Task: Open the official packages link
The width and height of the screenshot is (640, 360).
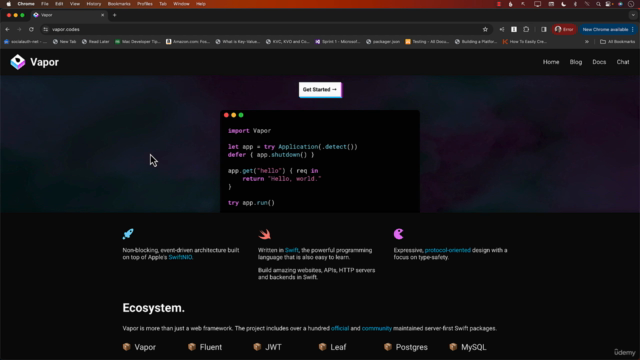Action: tap(340, 328)
